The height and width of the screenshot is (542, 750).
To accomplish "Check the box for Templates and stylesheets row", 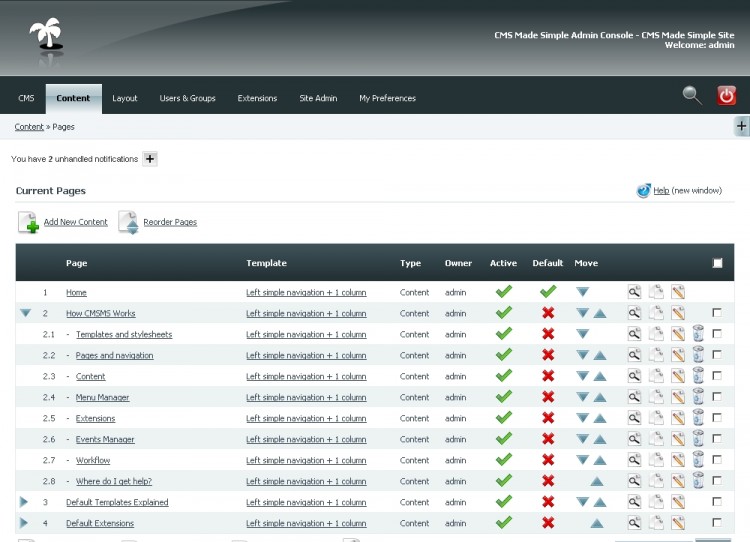I will pos(717,333).
